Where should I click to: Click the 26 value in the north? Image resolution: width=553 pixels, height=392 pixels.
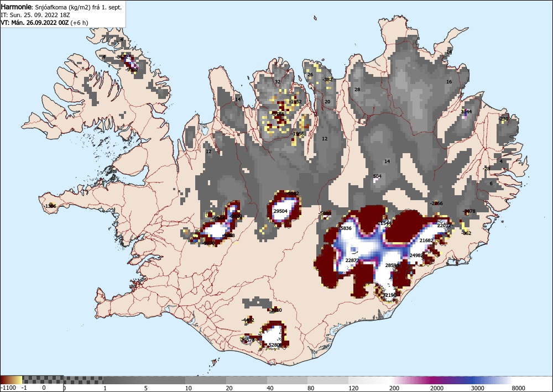pyautogui.click(x=310, y=75)
